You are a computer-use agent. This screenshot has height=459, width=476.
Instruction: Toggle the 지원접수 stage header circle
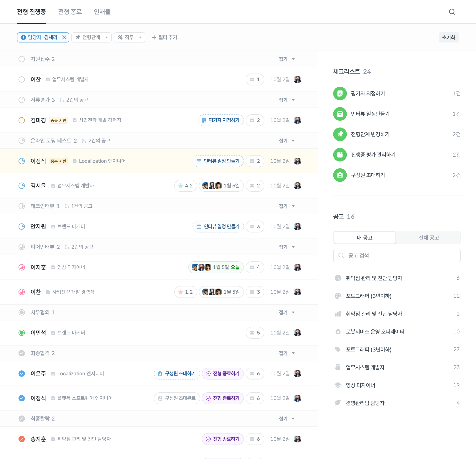[22, 59]
